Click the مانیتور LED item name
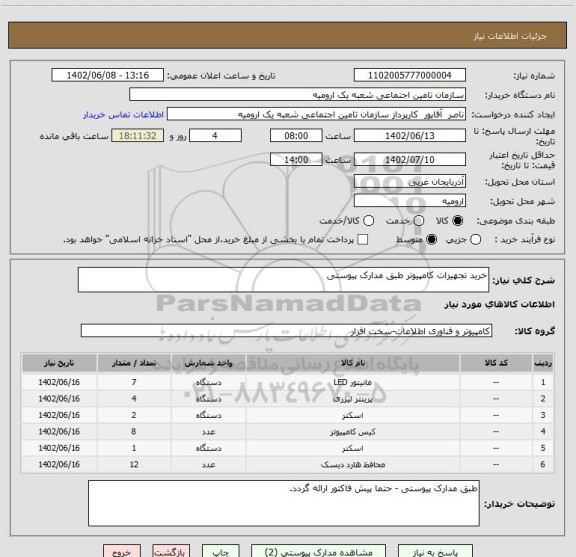The image size is (576, 557). pos(353,382)
